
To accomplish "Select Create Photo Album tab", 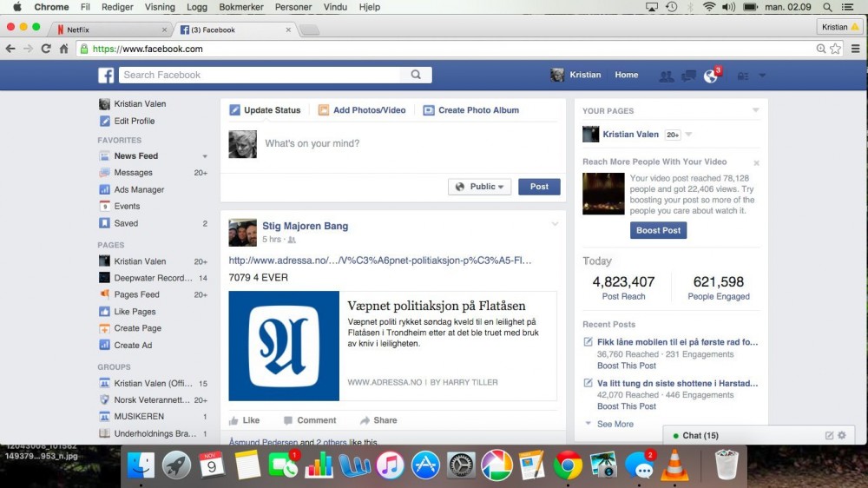I will 471,110.
